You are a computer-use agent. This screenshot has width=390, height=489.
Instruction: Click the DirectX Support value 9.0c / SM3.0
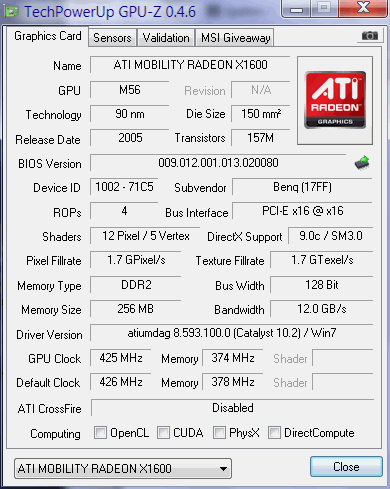[x=330, y=236]
